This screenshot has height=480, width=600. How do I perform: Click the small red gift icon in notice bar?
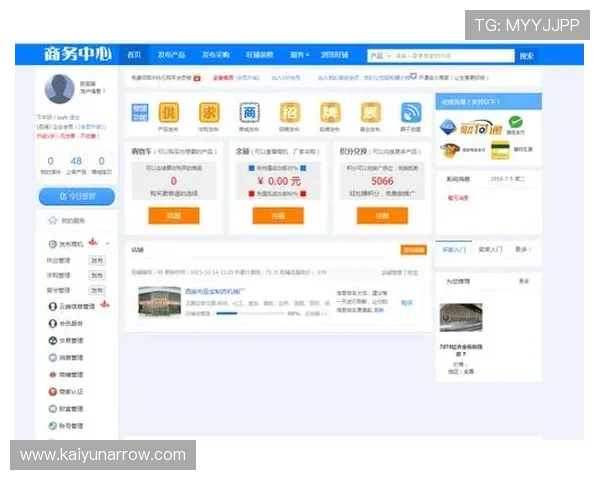pyautogui.click(x=197, y=78)
